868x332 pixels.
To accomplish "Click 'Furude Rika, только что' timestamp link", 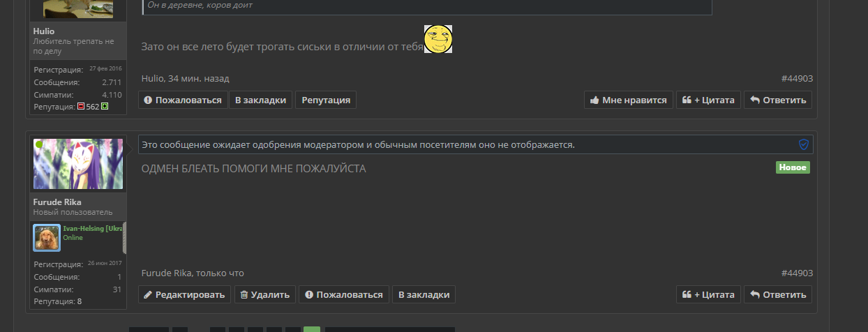I will pyautogui.click(x=193, y=273).
